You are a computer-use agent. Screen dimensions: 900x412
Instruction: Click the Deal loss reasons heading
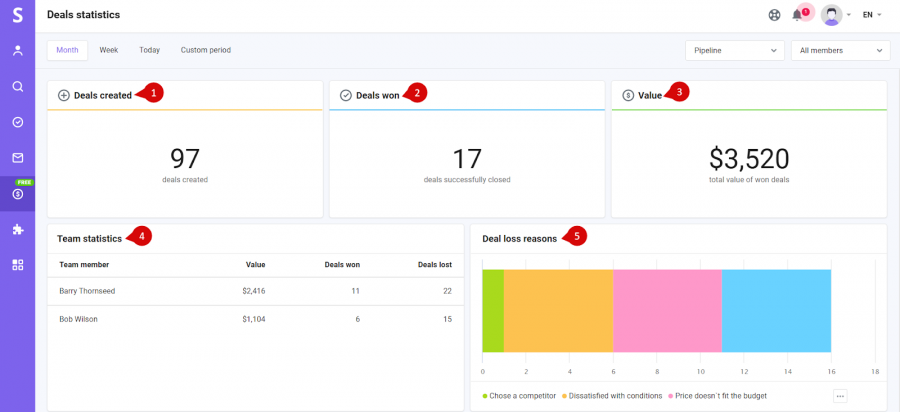click(x=519, y=239)
